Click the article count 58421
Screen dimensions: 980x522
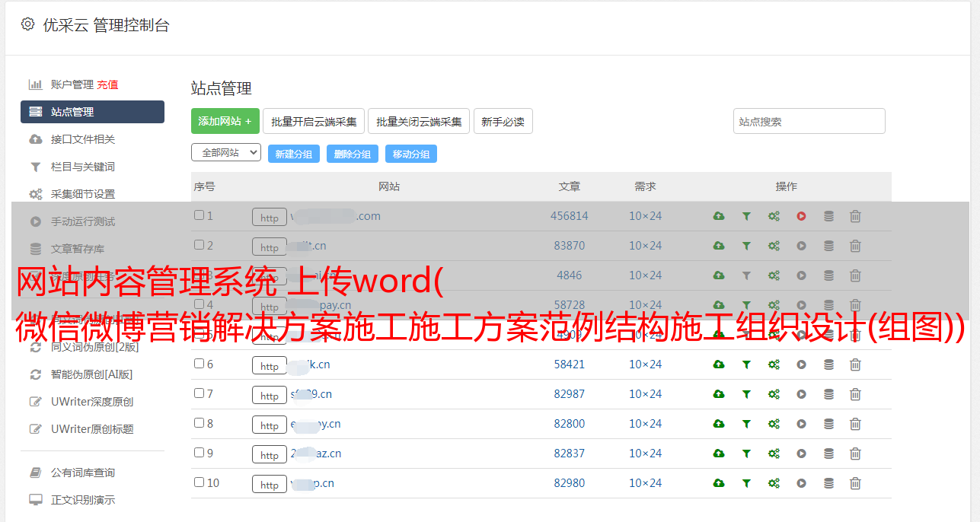(x=570, y=364)
